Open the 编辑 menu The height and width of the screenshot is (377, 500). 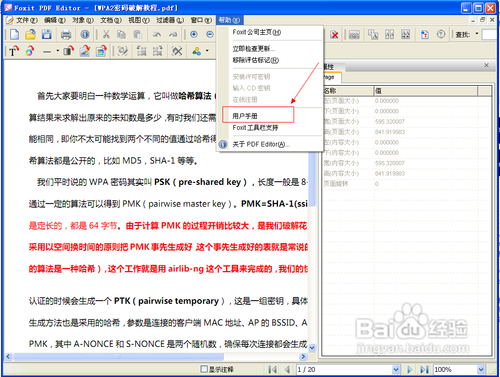pyautogui.click(x=55, y=20)
